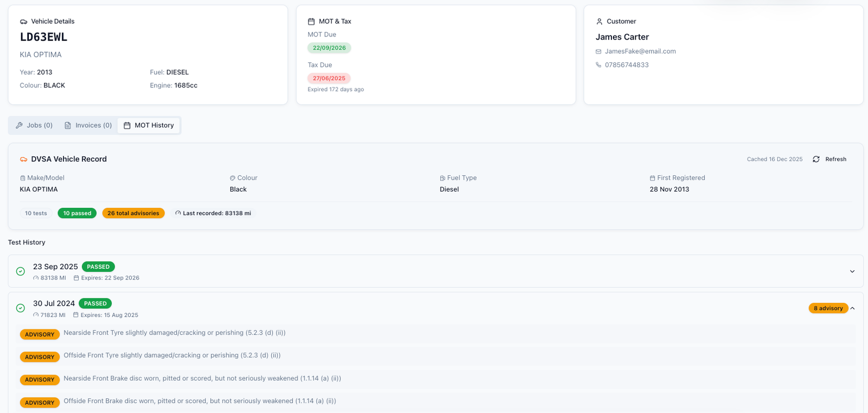
Task: Click the green check icon for the 30 Jul 2024 test
Action: (21, 308)
